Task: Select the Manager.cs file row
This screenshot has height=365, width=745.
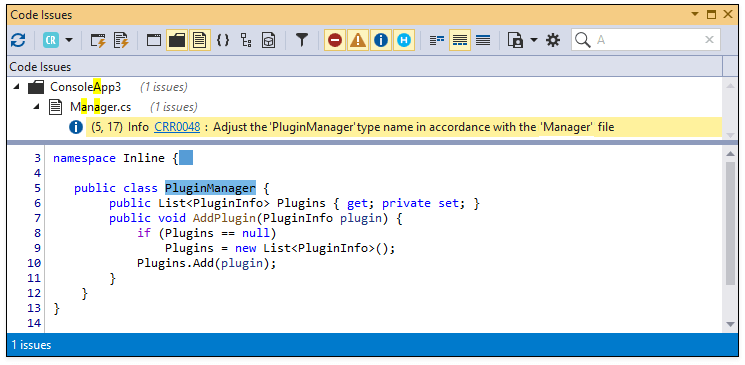Action: coord(365,107)
